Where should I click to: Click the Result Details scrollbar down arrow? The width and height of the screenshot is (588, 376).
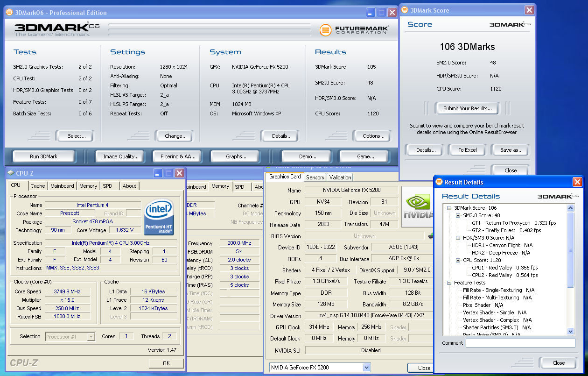click(x=570, y=331)
